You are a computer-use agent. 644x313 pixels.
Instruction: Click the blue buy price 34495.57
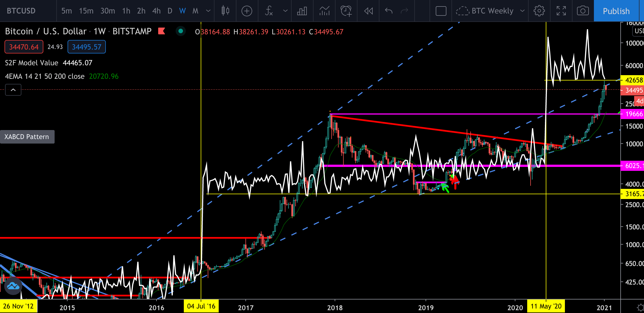[x=87, y=47]
